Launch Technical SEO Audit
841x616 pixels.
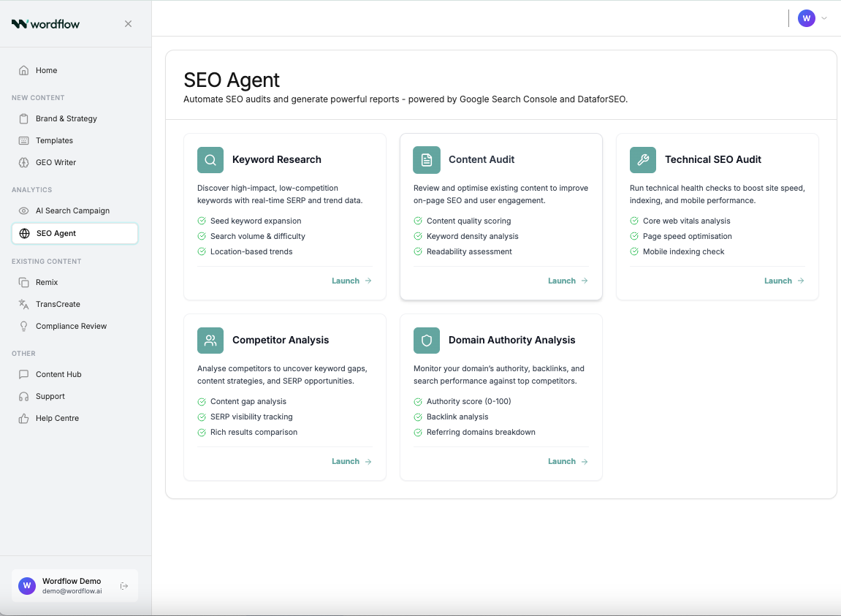pos(783,281)
